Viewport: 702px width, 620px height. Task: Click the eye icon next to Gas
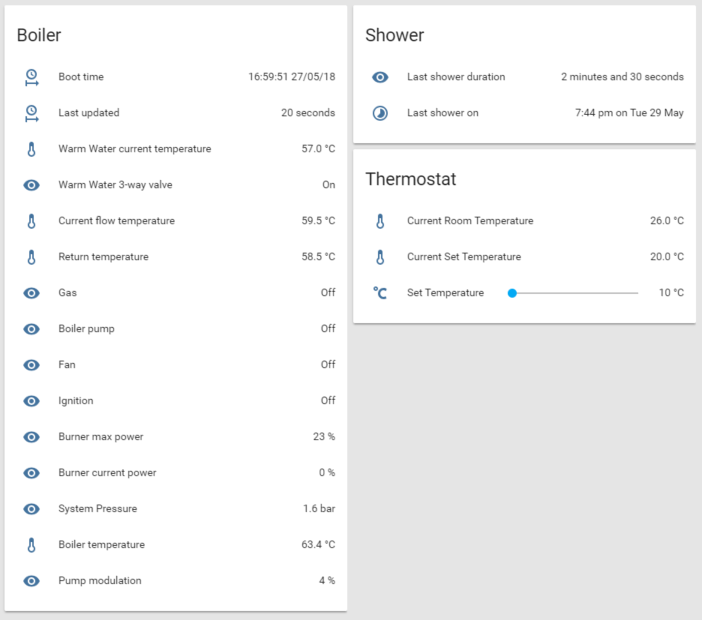(x=31, y=293)
